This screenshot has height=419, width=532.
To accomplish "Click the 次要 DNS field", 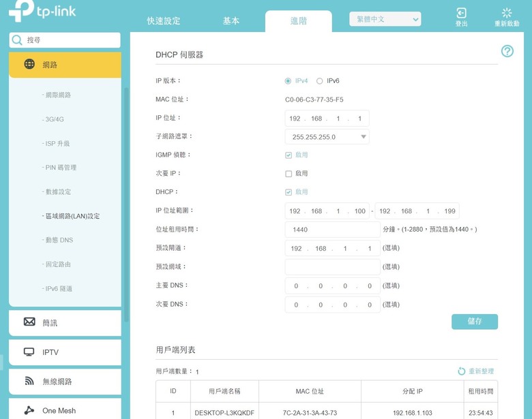I will pyautogui.click(x=333, y=305).
